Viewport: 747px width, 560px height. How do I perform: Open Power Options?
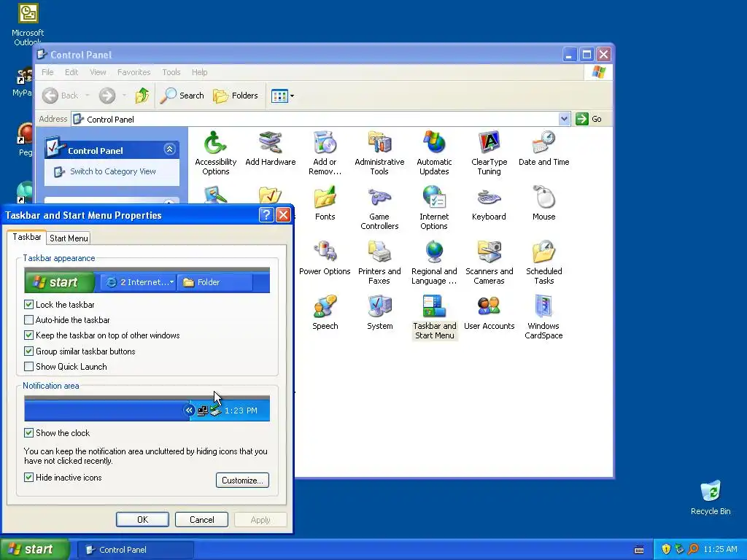coord(325,258)
